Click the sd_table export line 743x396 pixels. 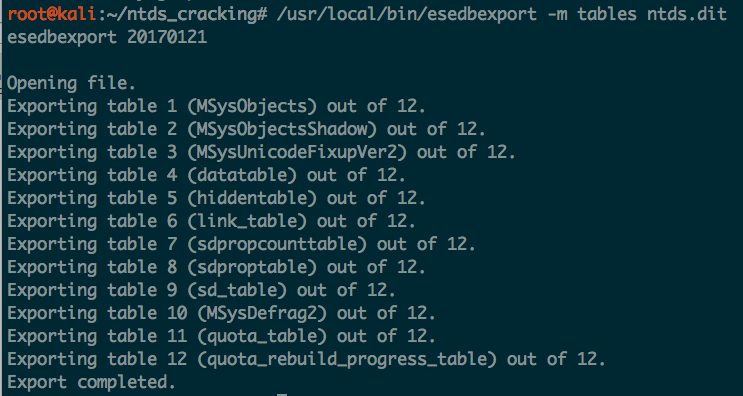point(201,290)
